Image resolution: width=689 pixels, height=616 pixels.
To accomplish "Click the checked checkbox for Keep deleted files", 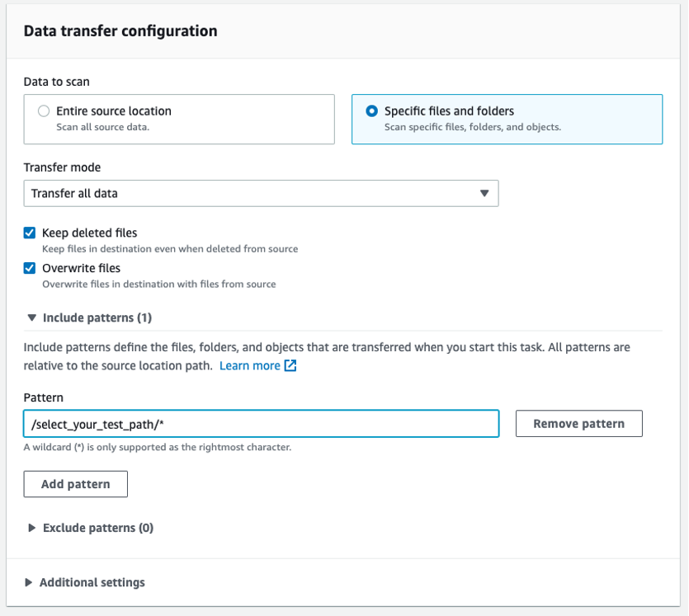I will click(x=30, y=233).
